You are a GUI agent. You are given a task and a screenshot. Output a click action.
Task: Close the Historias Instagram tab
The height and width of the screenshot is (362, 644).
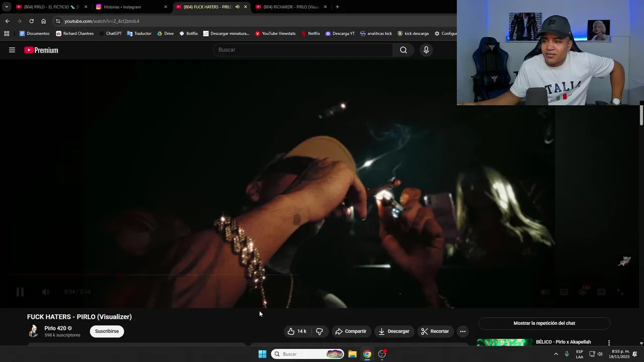point(166,7)
